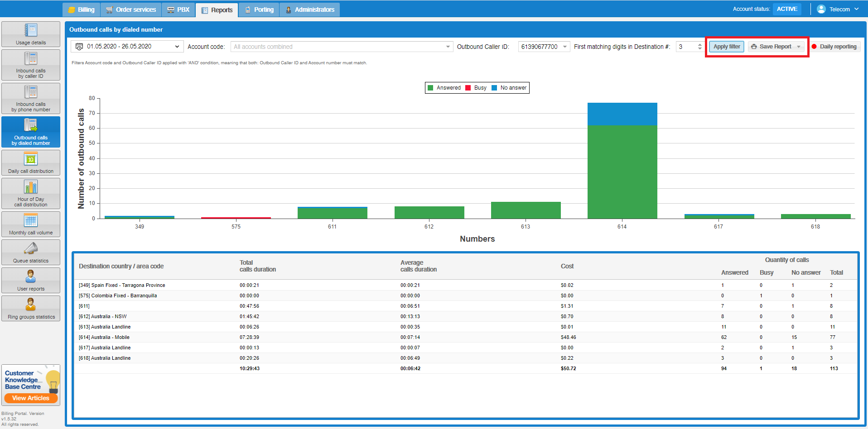
Task: Click the Billing tab coin icon
Action: pyautogui.click(x=72, y=10)
